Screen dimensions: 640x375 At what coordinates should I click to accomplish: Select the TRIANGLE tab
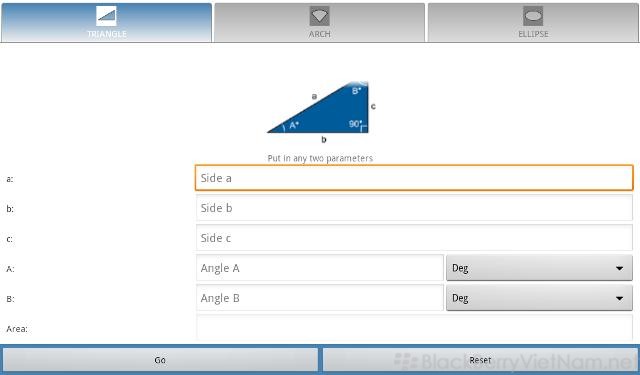106,22
